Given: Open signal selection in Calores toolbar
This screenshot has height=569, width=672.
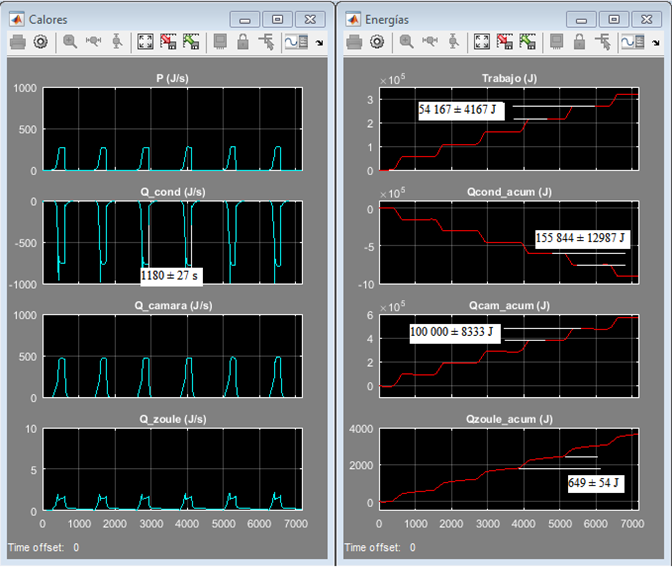Looking at the screenshot, I should click(266, 42).
